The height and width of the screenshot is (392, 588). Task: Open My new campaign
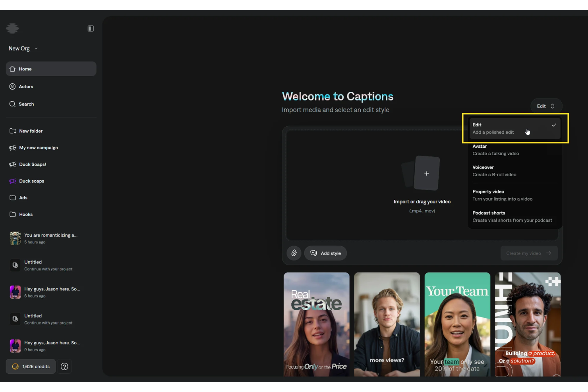[51, 148]
